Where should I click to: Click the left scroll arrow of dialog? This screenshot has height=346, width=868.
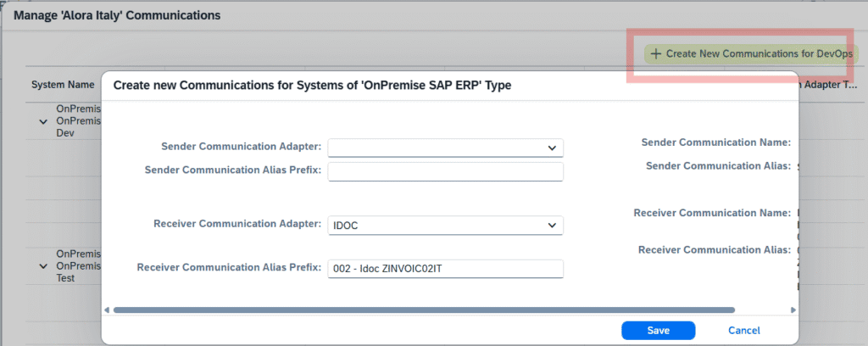(107, 310)
